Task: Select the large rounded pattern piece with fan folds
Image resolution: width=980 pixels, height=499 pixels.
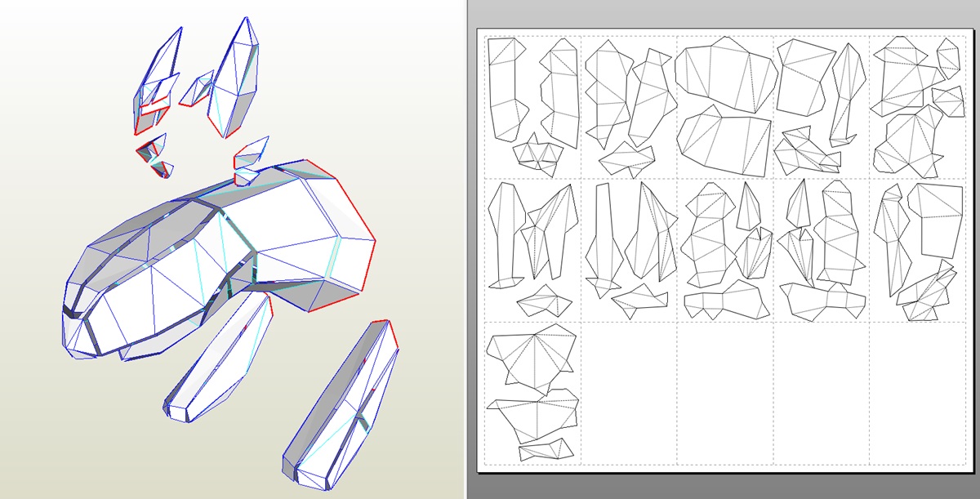Action: coord(724,75)
